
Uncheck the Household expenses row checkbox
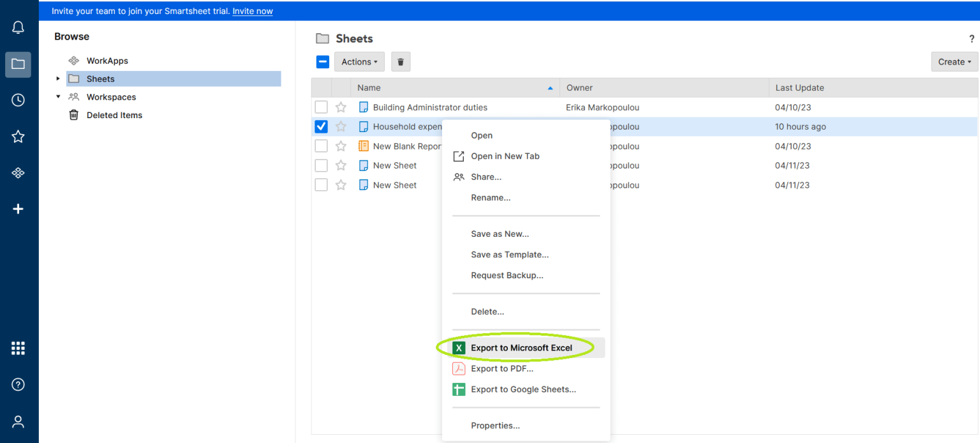(321, 126)
